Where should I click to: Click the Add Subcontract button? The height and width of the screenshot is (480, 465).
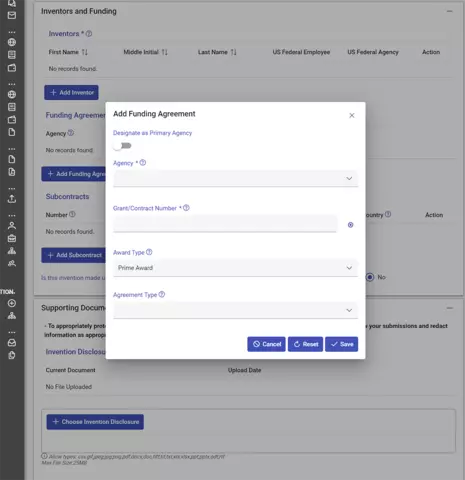click(x=74, y=255)
